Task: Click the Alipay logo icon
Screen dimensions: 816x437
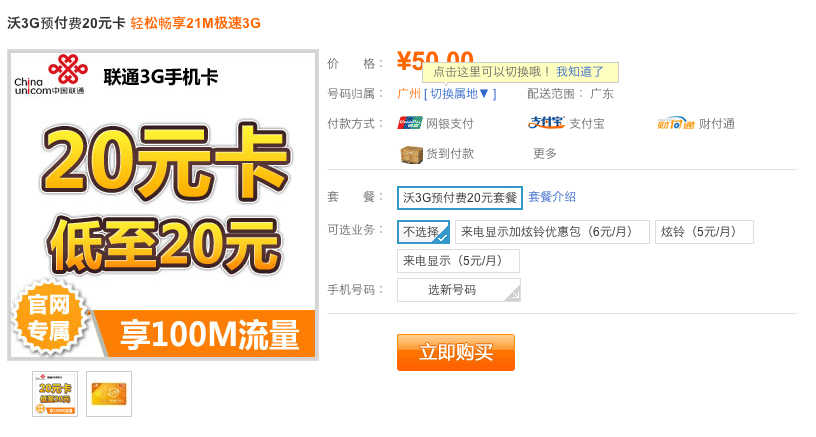Action: pyautogui.click(x=546, y=123)
